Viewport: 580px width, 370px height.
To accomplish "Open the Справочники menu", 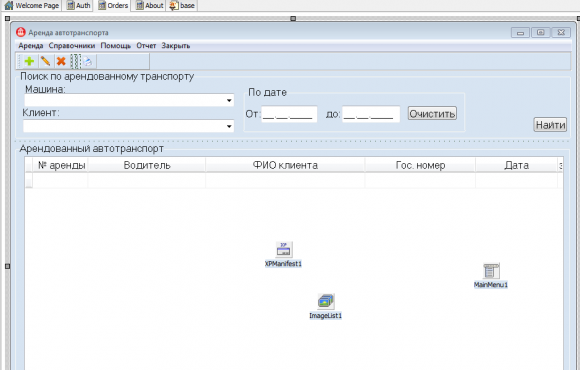I will [72, 46].
